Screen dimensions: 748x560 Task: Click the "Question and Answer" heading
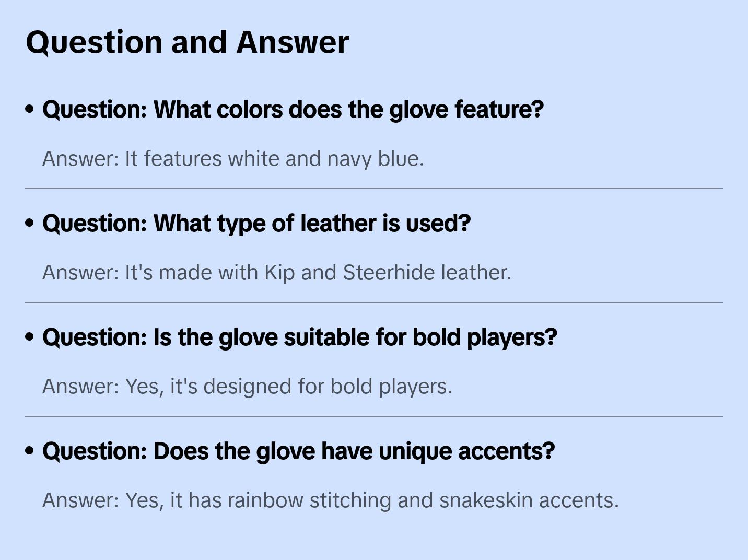[x=187, y=42]
